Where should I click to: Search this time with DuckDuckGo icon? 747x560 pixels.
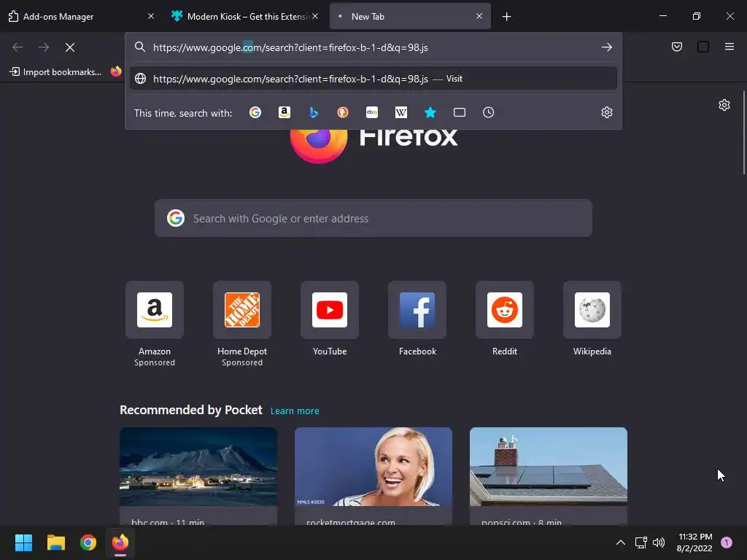click(343, 112)
